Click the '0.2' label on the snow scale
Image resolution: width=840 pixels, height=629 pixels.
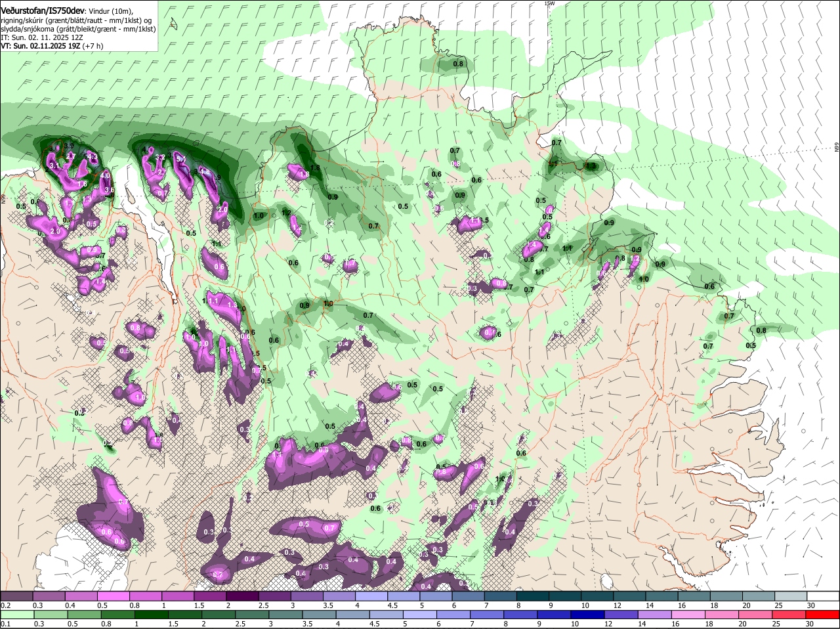5,605
